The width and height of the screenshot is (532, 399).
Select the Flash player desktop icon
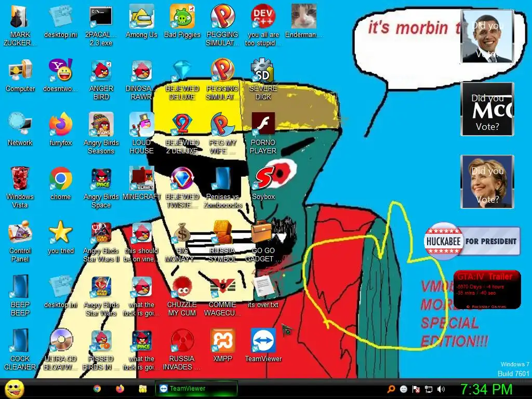pos(263,133)
